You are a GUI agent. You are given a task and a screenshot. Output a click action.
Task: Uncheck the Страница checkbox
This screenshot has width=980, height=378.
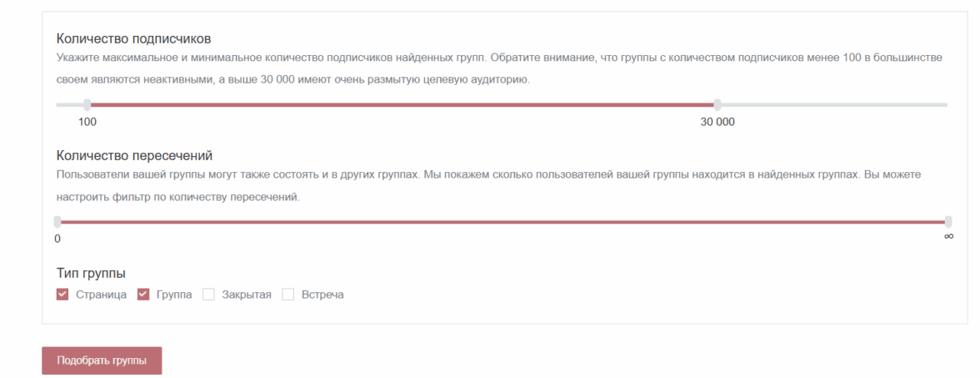[x=62, y=295]
